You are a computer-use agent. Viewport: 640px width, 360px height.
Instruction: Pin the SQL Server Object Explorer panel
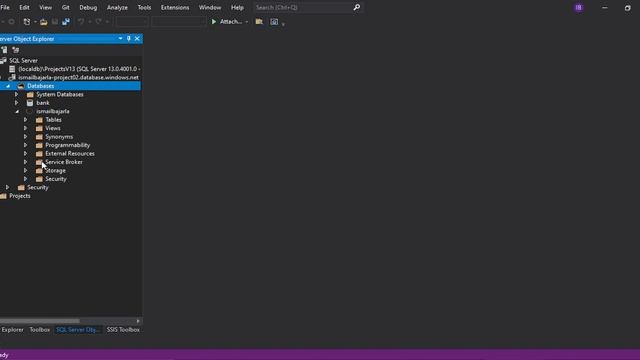129,39
